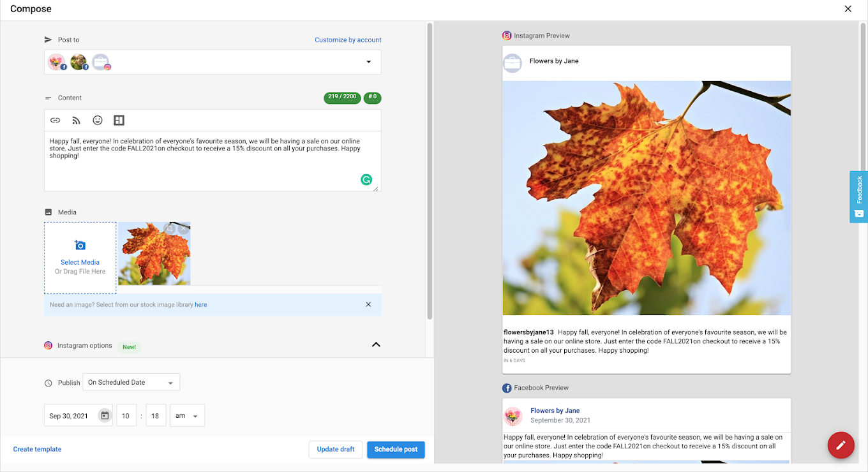Click the Create template link
This screenshot has height=472, width=868.
[x=38, y=449]
